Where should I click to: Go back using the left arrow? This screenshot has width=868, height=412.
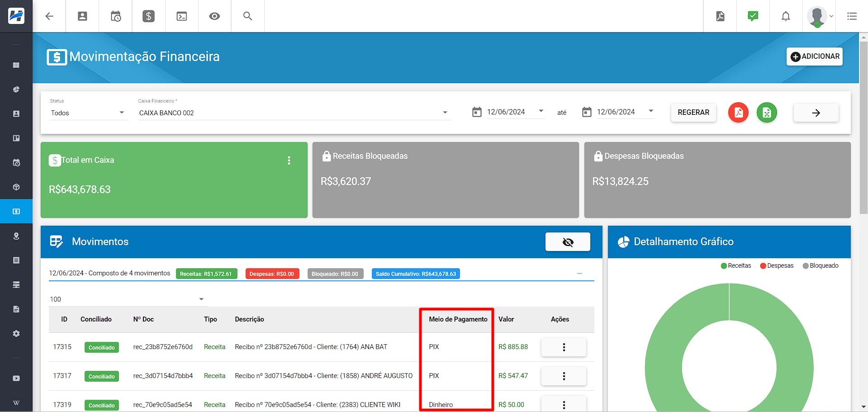point(49,16)
